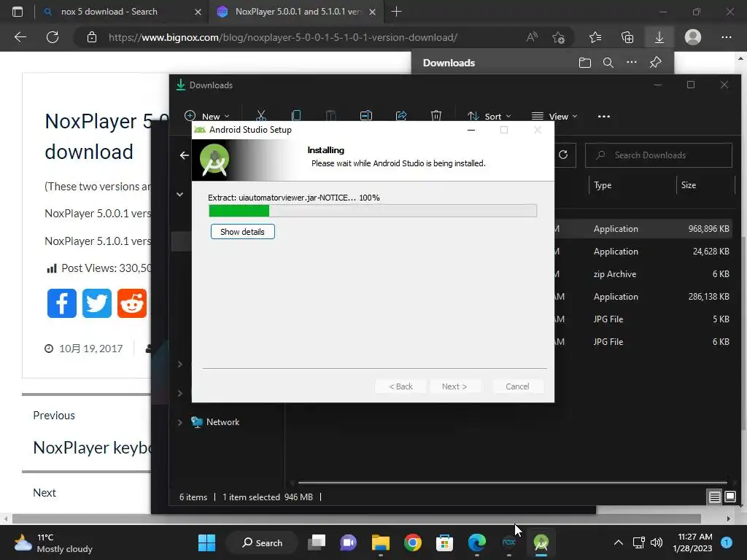The width and height of the screenshot is (747, 560).
Task: Select the 24,628 KB Application row
Action: 643,252
